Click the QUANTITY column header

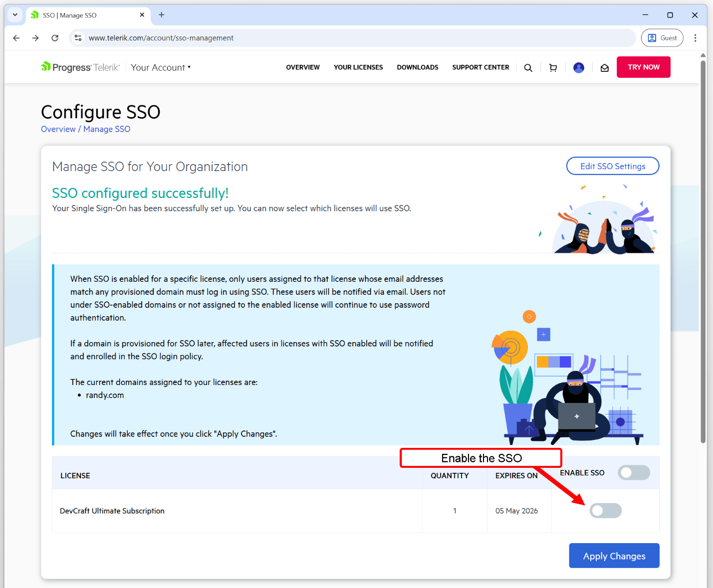[450, 476]
